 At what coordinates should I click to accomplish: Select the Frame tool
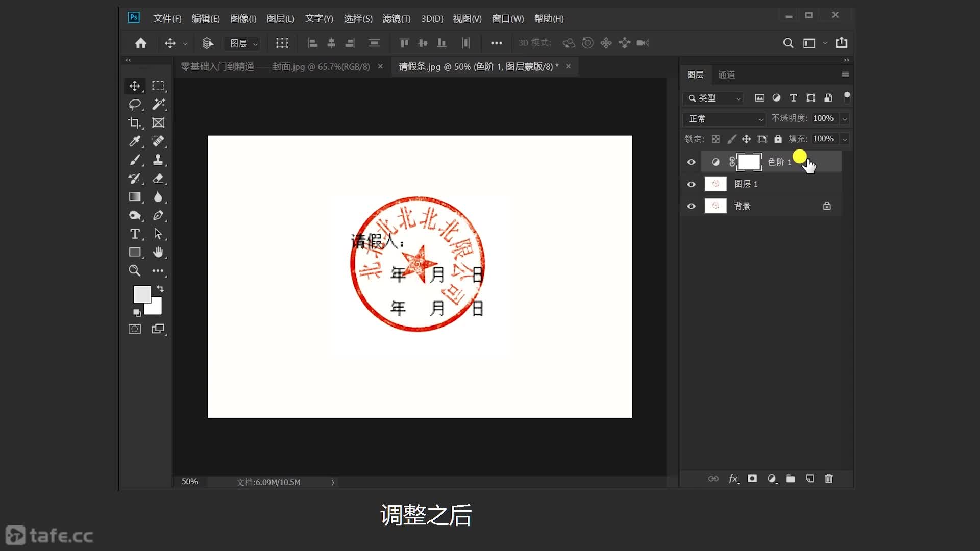pos(158,123)
